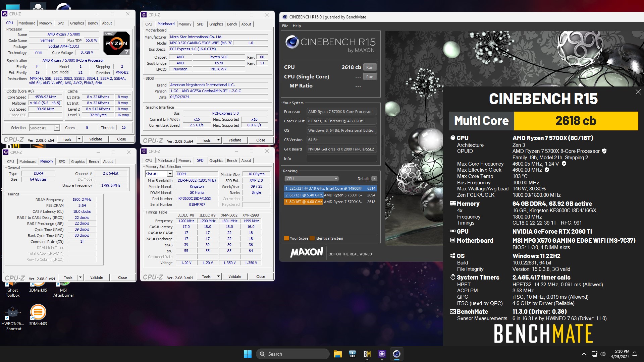The image size is (644, 362).
Task: Open File Explorer from the taskbar
Action: tap(337, 354)
